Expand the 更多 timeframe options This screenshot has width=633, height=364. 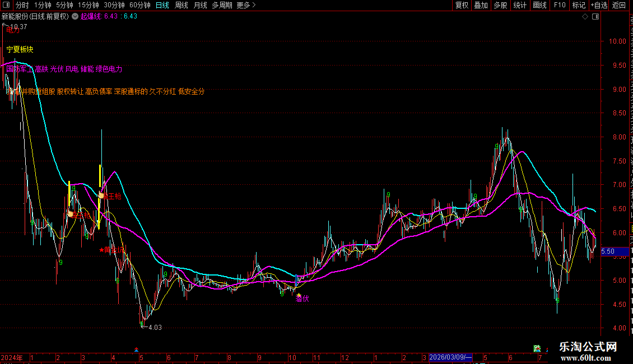coord(246,5)
